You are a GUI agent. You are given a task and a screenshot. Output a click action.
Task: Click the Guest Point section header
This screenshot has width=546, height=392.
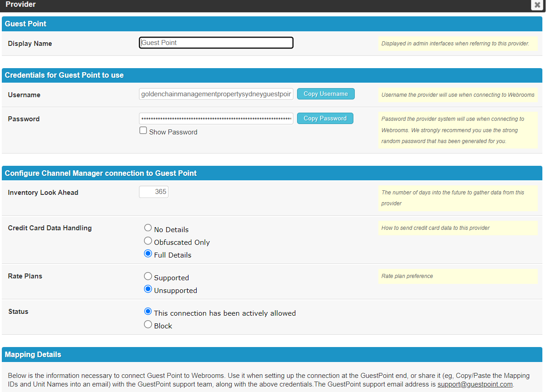coord(272,24)
